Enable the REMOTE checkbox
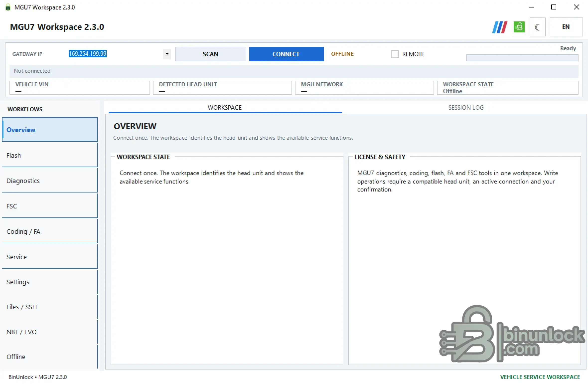588x384 pixels. click(x=395, y=54)
